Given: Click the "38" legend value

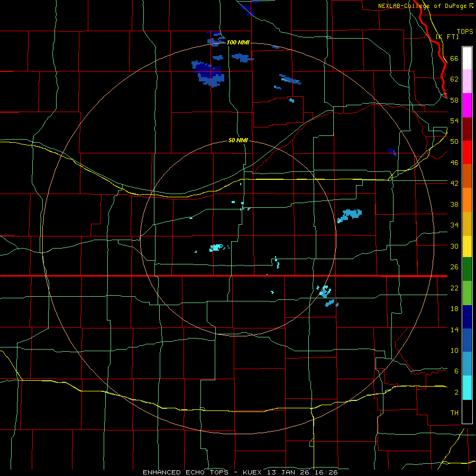Looking at the screenshot, I should coord(454,204).
